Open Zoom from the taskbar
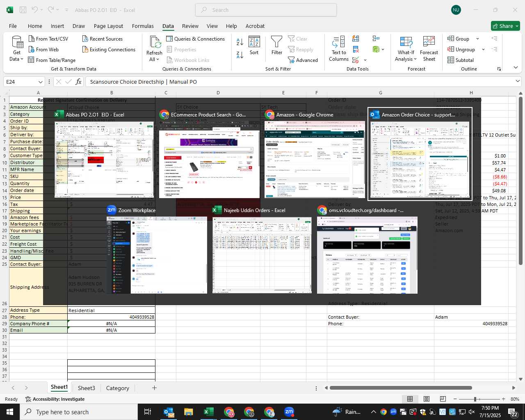525x420 pixels. click(289, 412)
